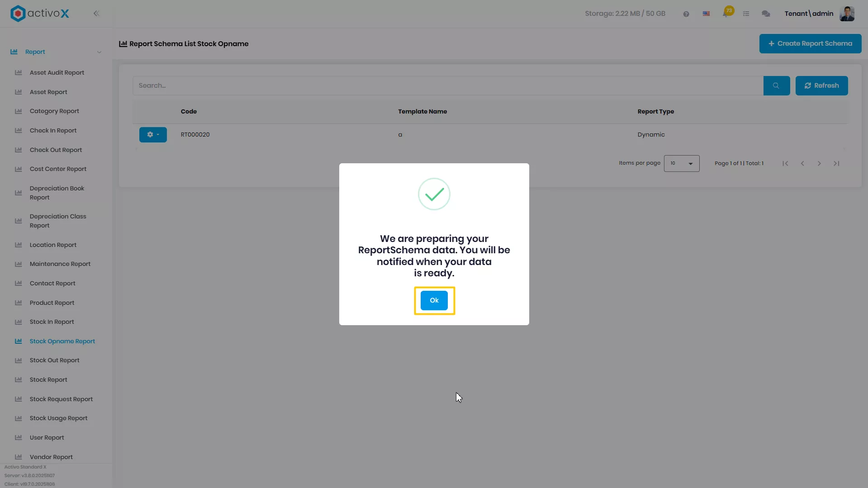The width and height of the screenshot is (868, 488).
Task: Go to the first page arrow
Action: (x=785, y=164)
